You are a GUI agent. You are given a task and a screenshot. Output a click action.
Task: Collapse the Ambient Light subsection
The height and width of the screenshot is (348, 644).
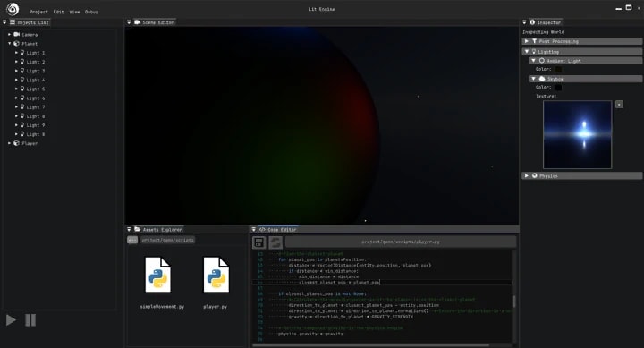(x=533, y=61)
